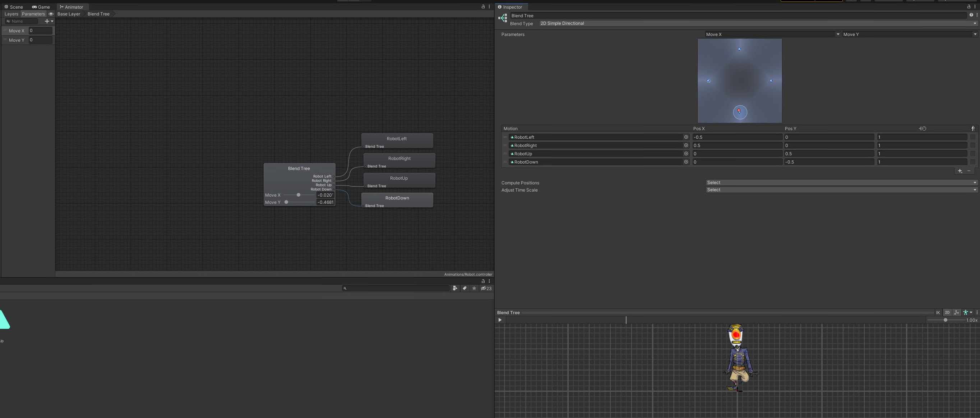Image resolution: width=980 pixels, height=418 pixels.
Task: Toggle the Base Layer visibility
Action: (51, 14)
